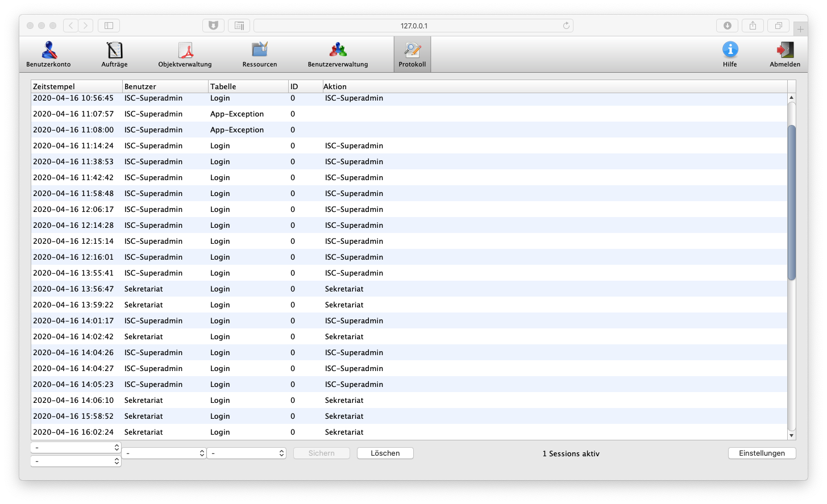
Task: Sort by the Tabelle column header
Action: [x=248, y=86]
